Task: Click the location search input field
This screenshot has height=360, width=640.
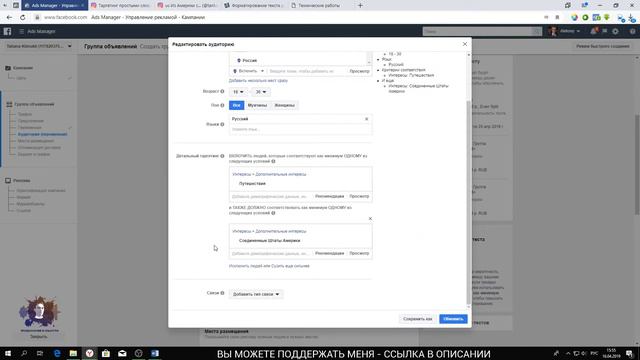Action: click(306, 71)
